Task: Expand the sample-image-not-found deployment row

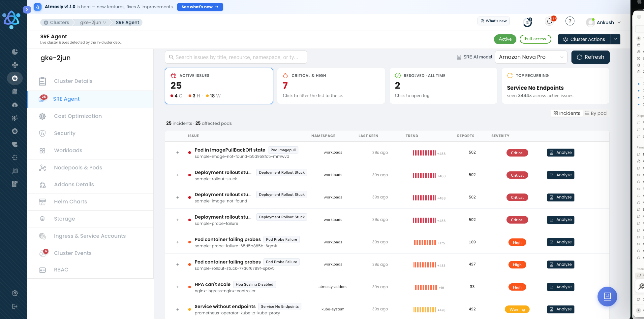Action: point(178,197)
